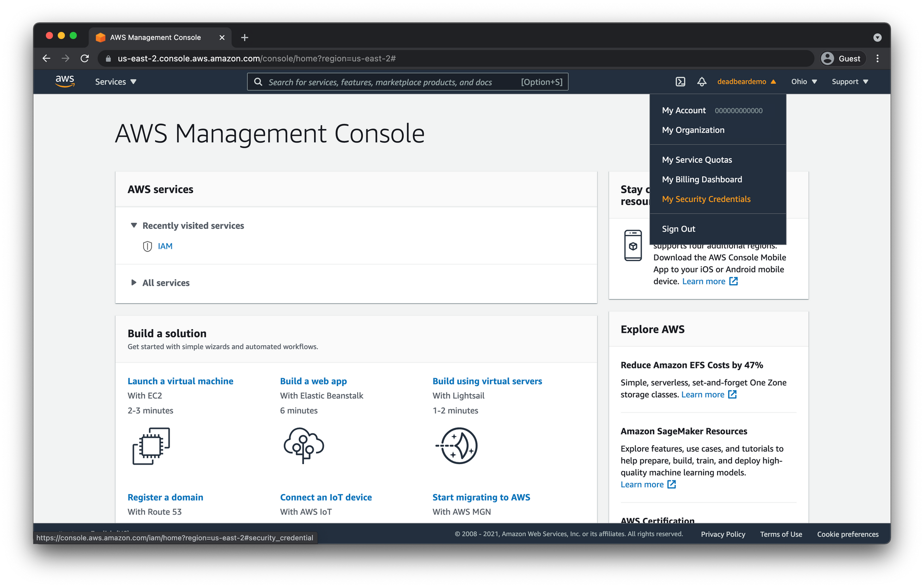The width and height of the screenshot is (924, 588).
Task: Select Sign Out from account dropdown
Action: pyautogui.click(x=679, y=228)
